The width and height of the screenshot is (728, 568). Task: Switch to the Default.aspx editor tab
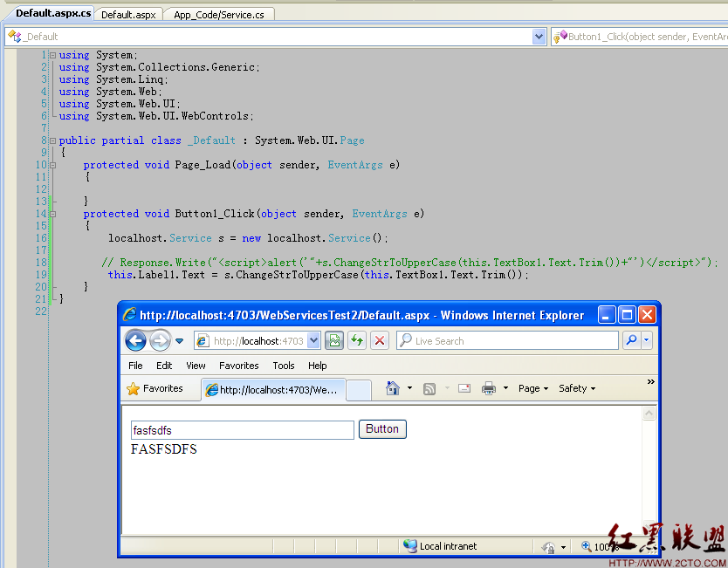click(x=128, y=14)
